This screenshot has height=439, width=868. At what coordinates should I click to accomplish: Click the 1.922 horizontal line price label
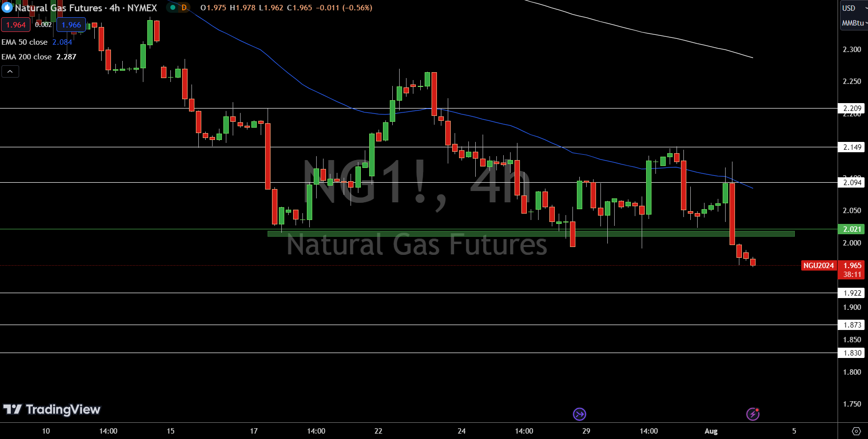[852, 293]
